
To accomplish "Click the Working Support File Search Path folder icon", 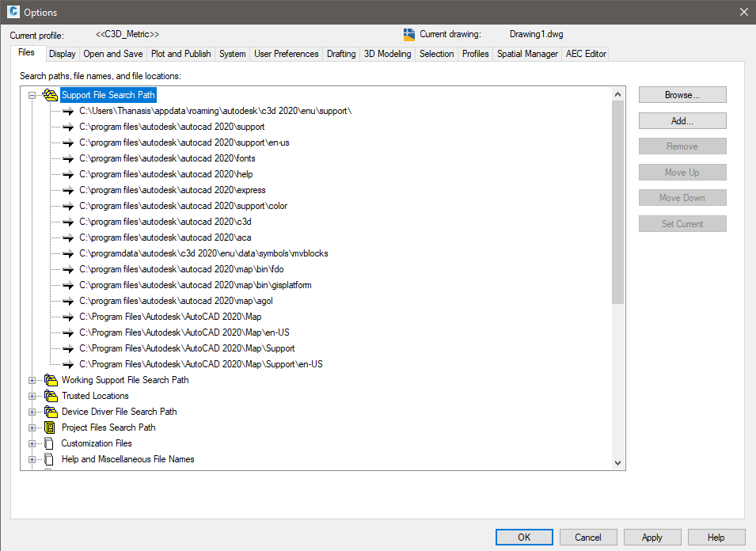I will (x=50, y=380).
